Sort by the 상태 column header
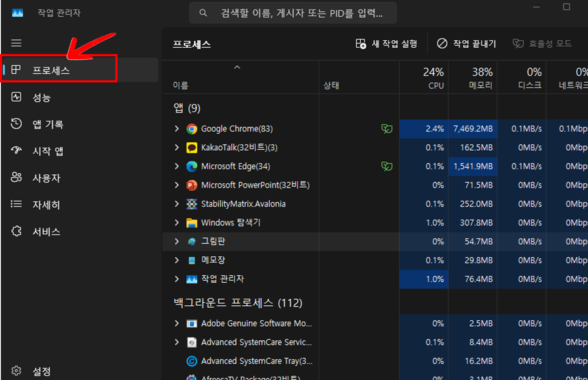The width and height of the screenshot is (588, 380). click(359, 77)
